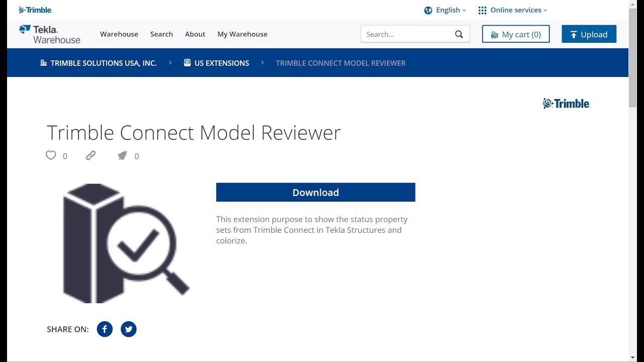Navigate to Trimble Solutions USA, Inc. breadcrumb

click(x=99, y=63)
